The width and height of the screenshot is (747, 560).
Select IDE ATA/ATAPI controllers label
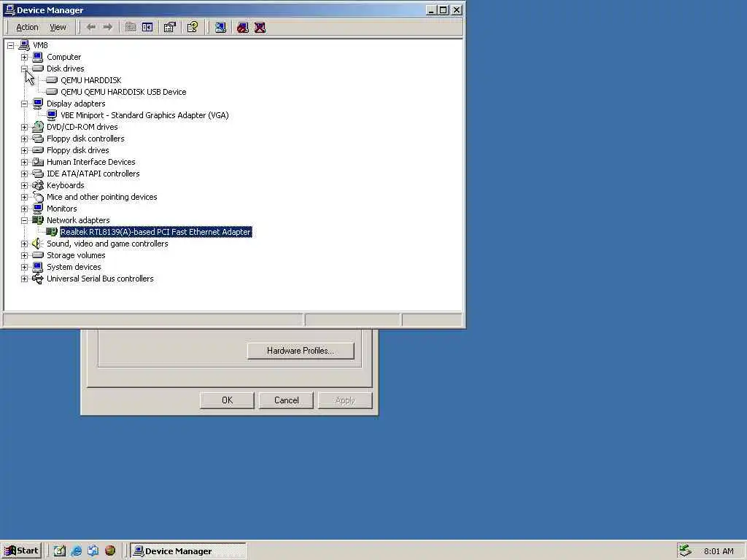[93, 174]
